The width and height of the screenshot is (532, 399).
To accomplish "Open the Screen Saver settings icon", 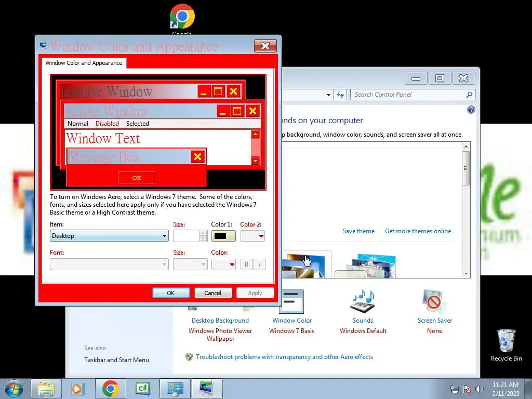I will pos(434,302).
